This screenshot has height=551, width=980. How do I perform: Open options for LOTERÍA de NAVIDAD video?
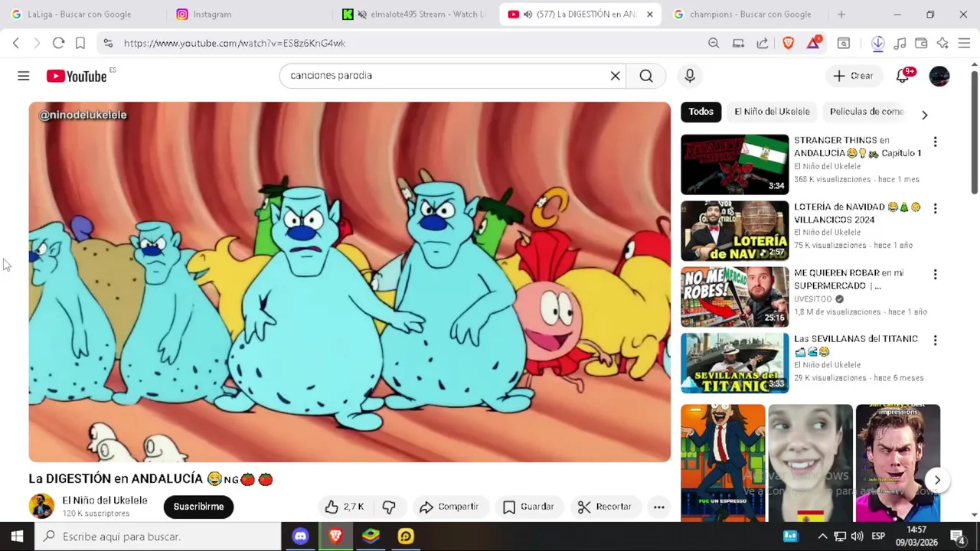point(935,208)
